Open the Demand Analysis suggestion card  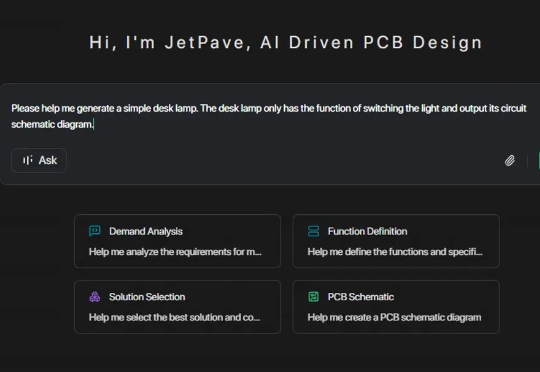click(177, 241)
